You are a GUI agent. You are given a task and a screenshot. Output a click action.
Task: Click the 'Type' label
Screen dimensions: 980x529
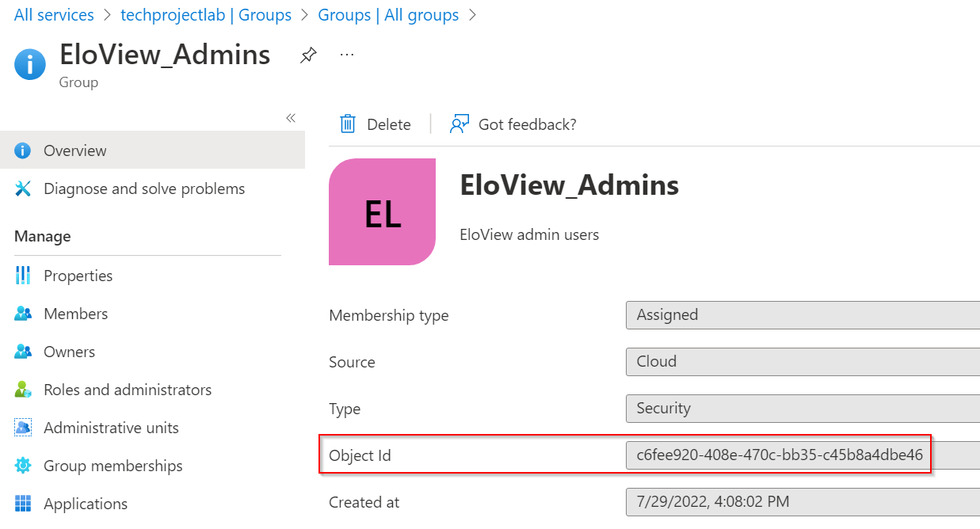(345, 409)
